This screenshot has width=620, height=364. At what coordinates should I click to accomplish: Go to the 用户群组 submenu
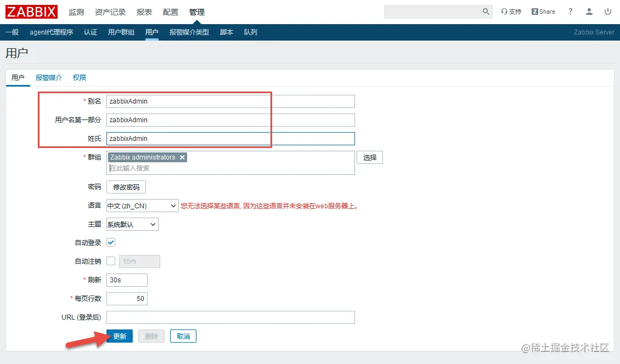121,32
